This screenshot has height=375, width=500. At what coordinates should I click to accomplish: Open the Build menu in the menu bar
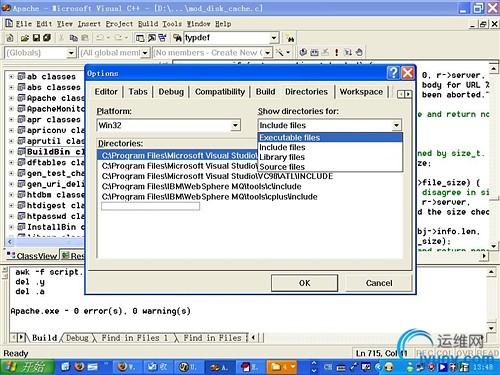tap(148, 24)
